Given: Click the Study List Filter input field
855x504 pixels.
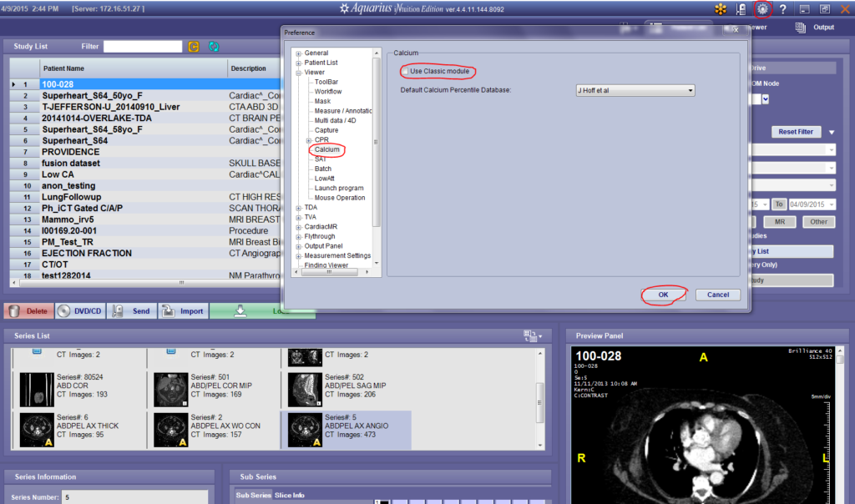Looking at the screenshot, I should click(x=143, y=47).
